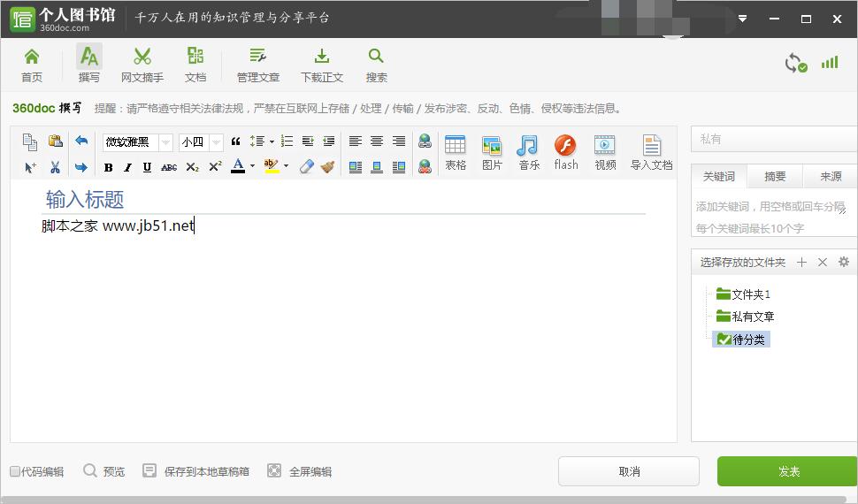Open the 网文摘手 web clipper

point(142,65)
